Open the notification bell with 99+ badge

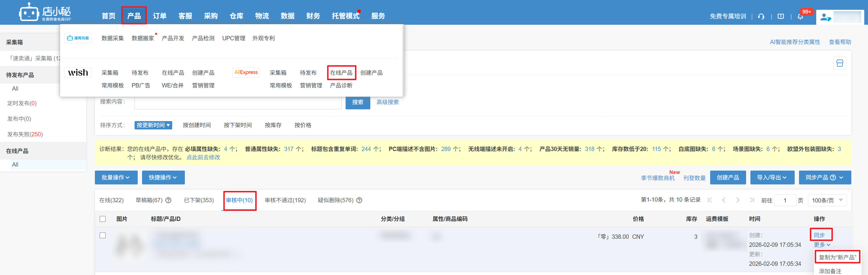click(800, 16)
